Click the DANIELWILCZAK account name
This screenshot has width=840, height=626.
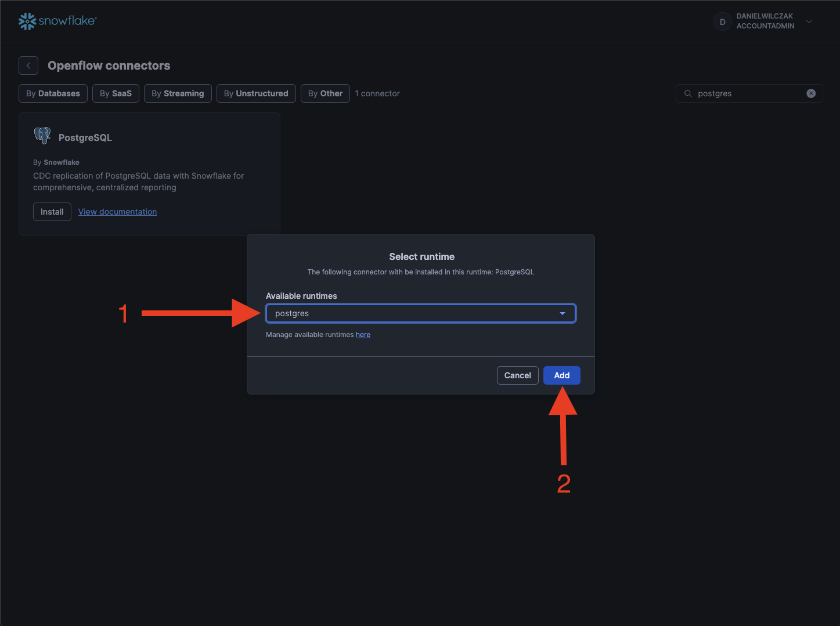pyautogui.click(x=765, y=16)
